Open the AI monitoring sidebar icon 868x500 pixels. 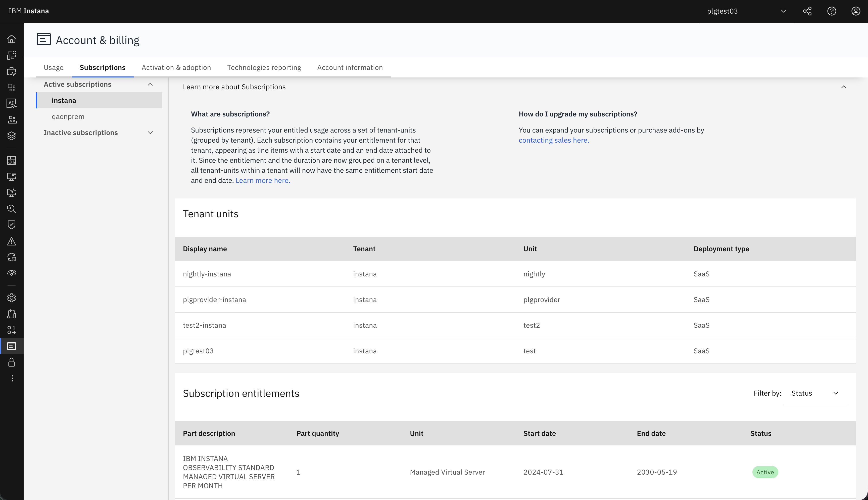tap(12, 103)
